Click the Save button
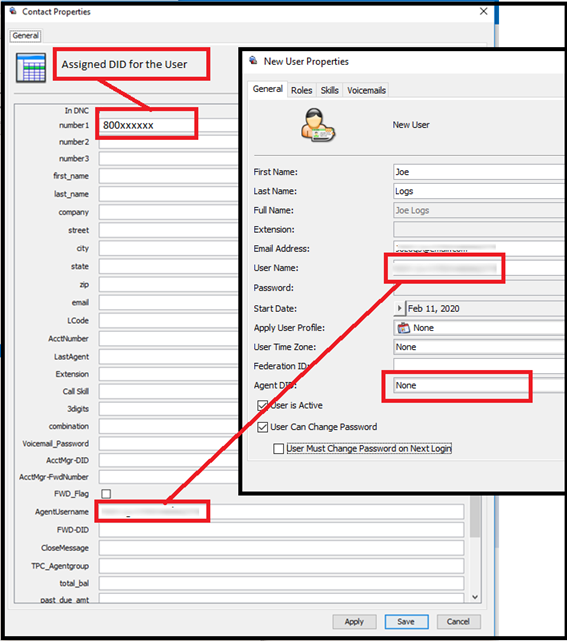The width and height of the screenshot is (567, 641). [406, 621]
